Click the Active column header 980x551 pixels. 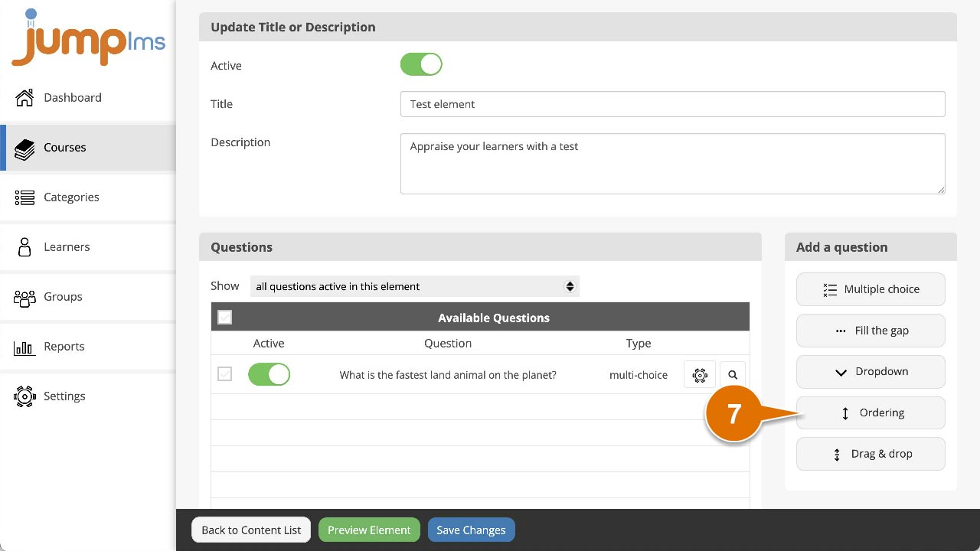pos(269,344)
